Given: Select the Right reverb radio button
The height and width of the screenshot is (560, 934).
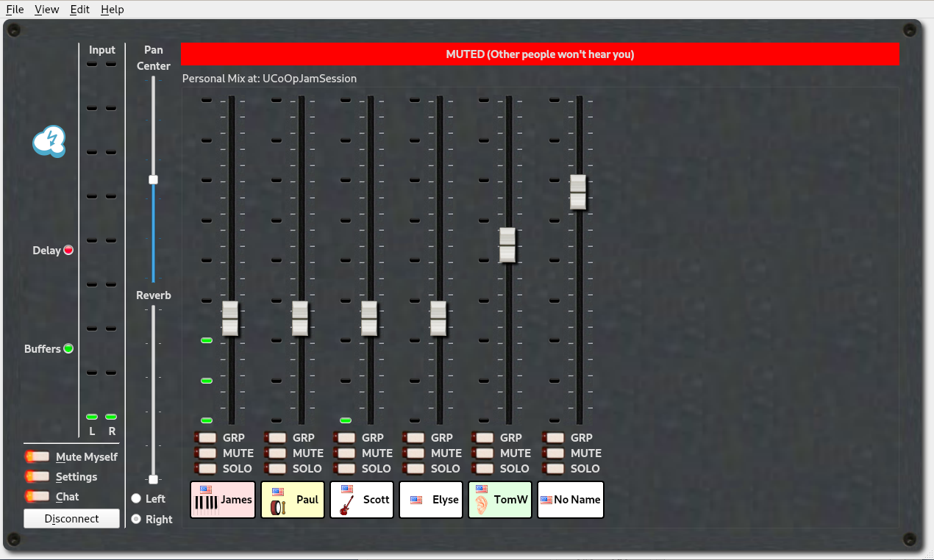Looking at the screenshot, I should click(x=136, y=519).
